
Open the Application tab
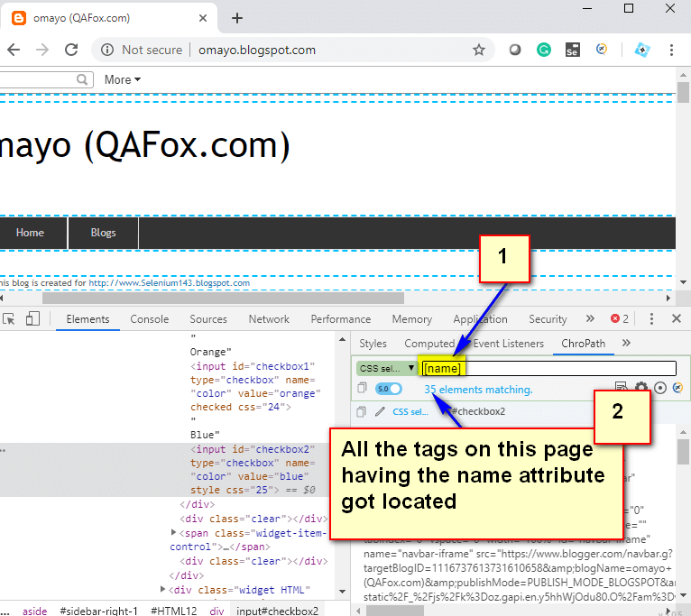coord(480,319)
